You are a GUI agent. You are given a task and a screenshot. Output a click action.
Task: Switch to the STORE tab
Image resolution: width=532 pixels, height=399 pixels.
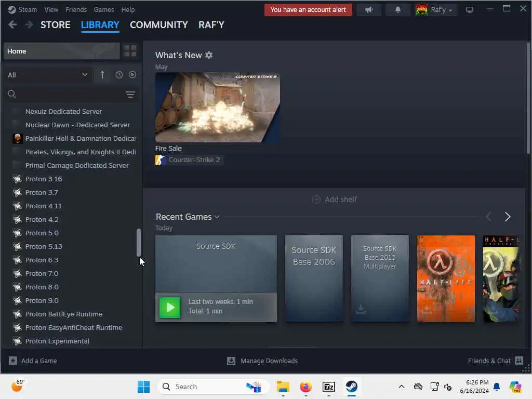click(55, 25)
